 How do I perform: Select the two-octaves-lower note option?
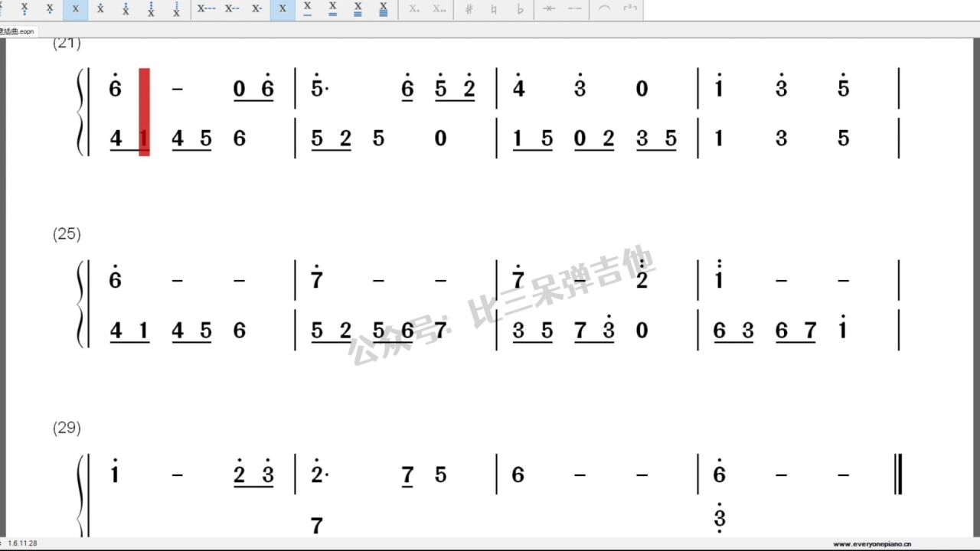[x=24, y=9]
